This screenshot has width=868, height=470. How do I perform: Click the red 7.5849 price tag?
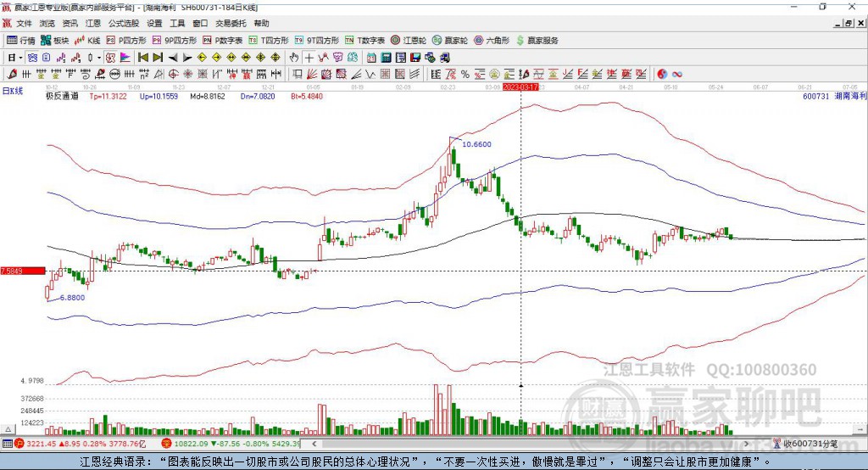[23, 271]
